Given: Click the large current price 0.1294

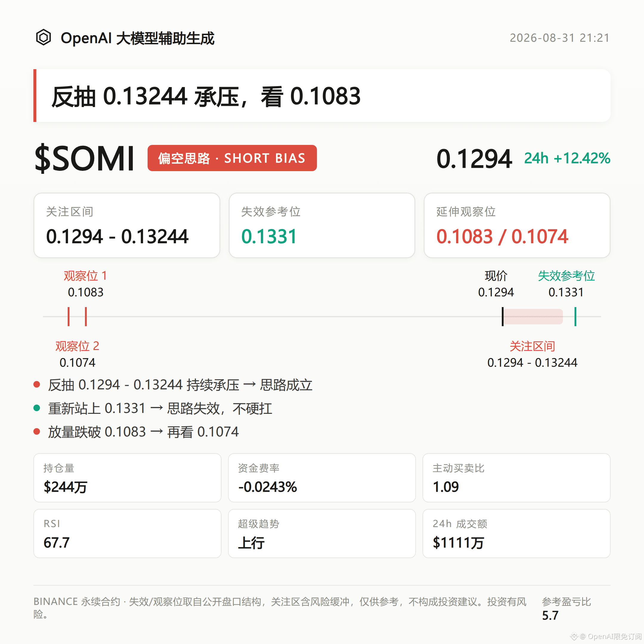Looking at the screenshot, I should pyautogui.click(x=474, y=159).
